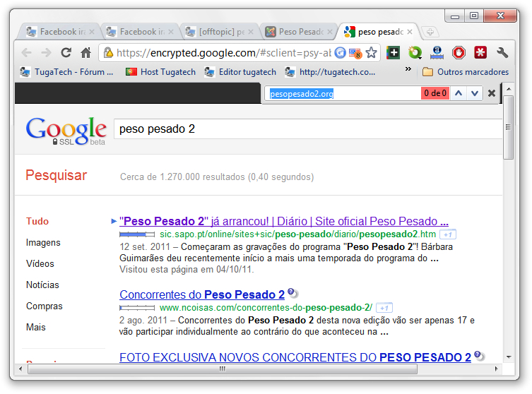
Task: Bookmark this page with the star icon
Action: click(371, 53)
